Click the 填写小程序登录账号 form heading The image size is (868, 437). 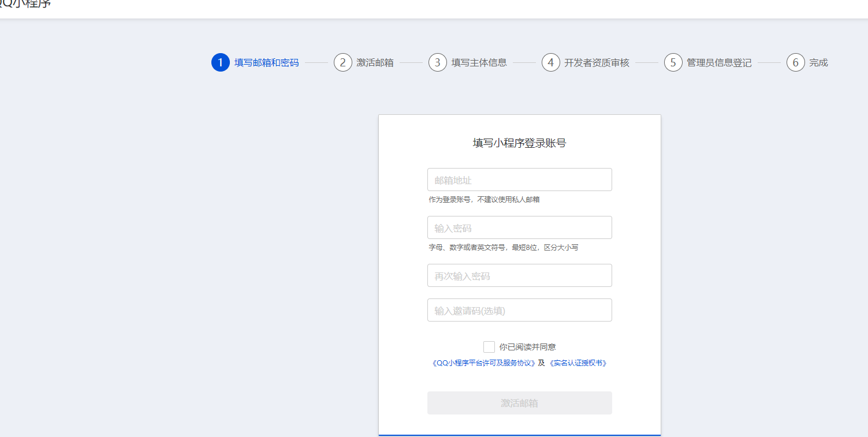pyautogui.click(x=519, y=143)
